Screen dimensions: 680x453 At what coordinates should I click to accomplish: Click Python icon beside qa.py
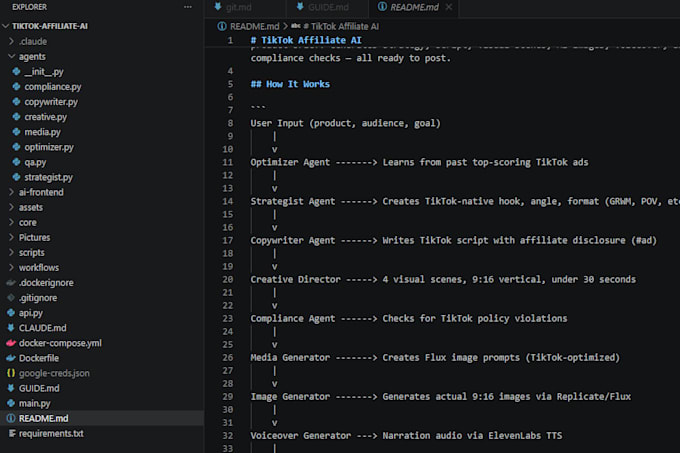[16, 162]
